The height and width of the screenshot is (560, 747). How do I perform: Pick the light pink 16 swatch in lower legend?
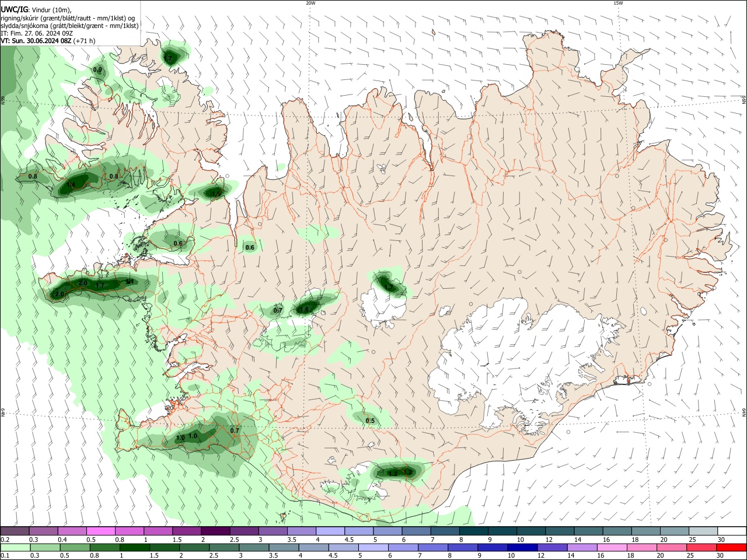(x=612, y=548)
